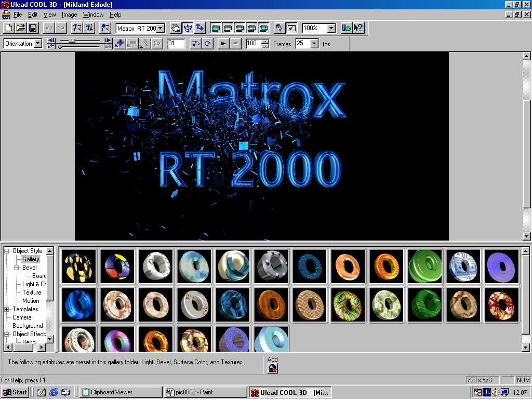Click the eye with checkmark display icon
Viewport: 532px width, 399px height.
tap(279, 28)
